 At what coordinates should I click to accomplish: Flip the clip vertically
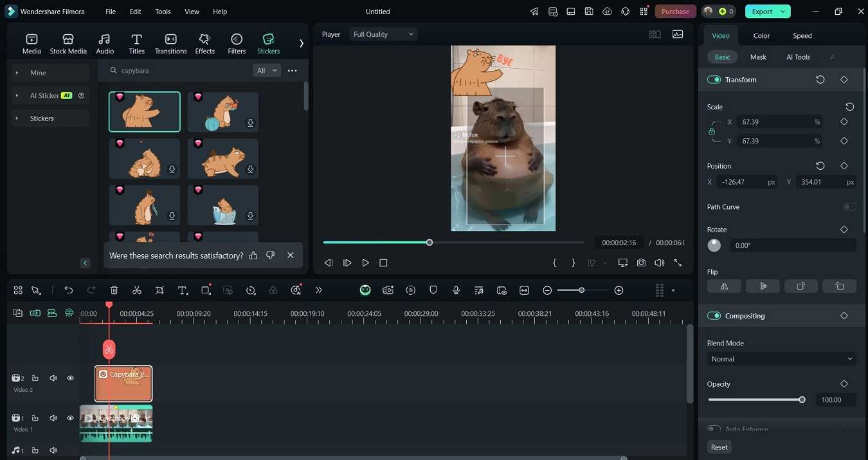pos(763,286)
